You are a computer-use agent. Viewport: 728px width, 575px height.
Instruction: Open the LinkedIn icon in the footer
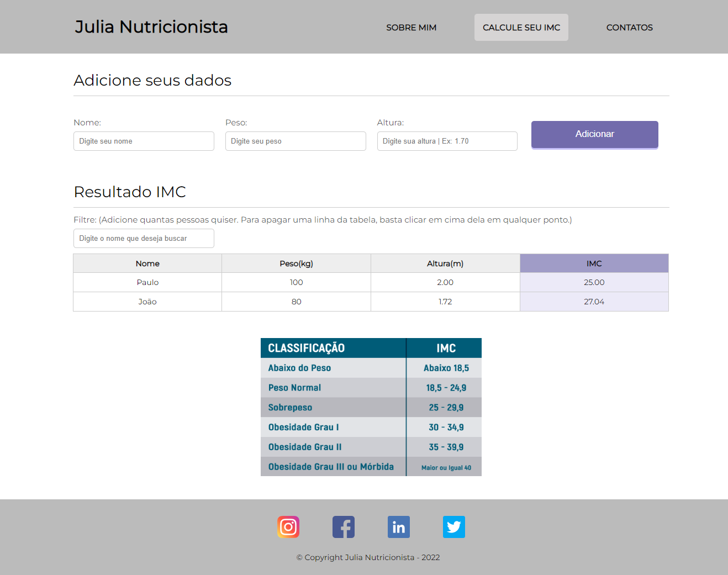(398, 527)
